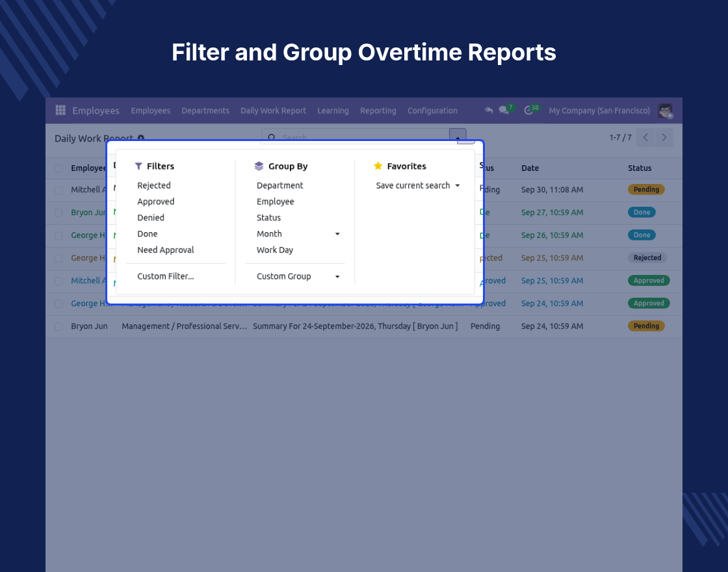Apply the Rejected filter

153,185
